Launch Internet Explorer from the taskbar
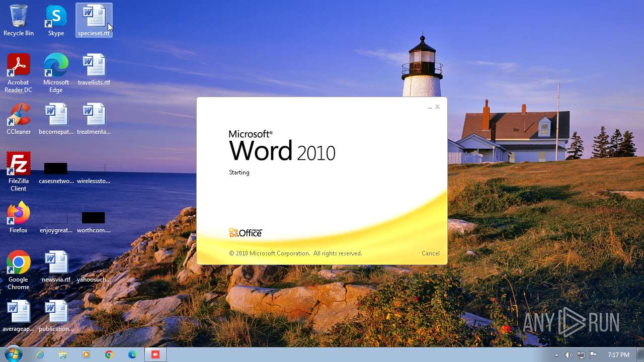Viewport: 644px width, 362px height. pyautogui.click(x=40, y=354)
